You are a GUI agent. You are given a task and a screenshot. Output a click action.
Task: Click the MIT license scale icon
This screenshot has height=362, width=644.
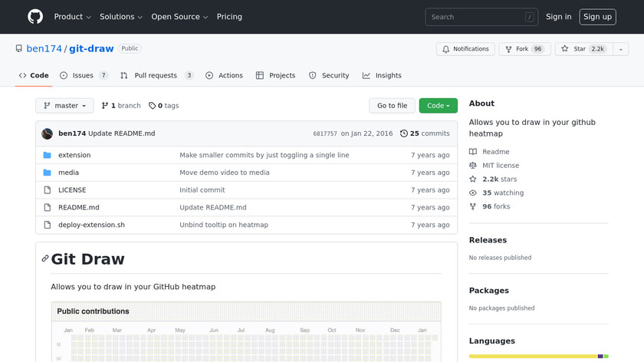(x=473, y=166)
